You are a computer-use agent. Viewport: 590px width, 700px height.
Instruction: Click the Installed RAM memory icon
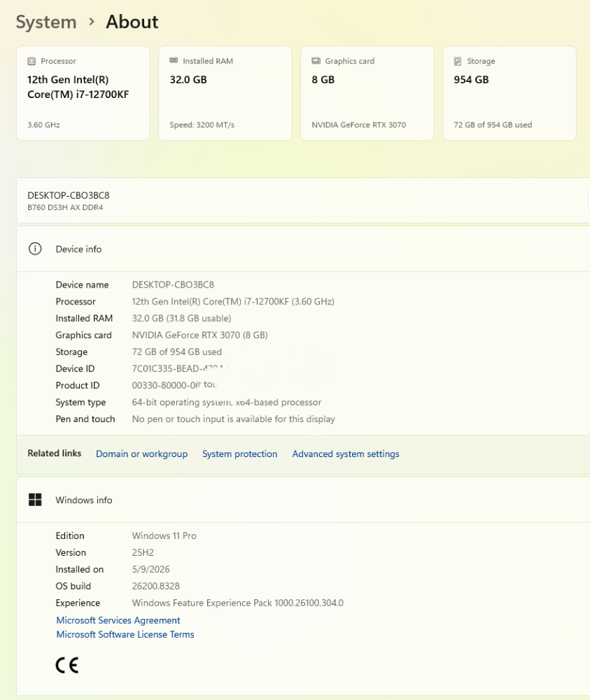pyautogui.click(x=174, y=61)
